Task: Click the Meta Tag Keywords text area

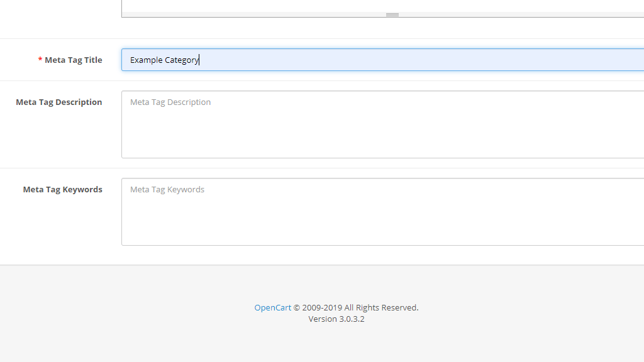Action: (x=314, y=211)
